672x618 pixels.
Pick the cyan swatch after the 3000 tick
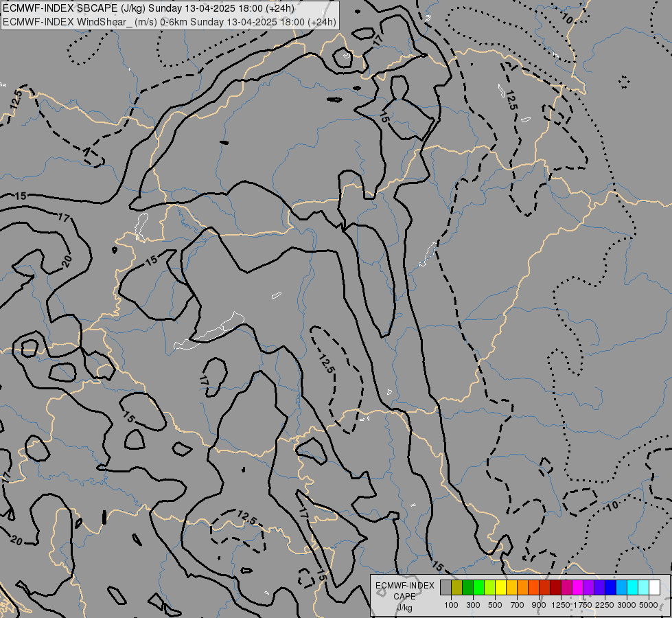click(x=633, y=587)
